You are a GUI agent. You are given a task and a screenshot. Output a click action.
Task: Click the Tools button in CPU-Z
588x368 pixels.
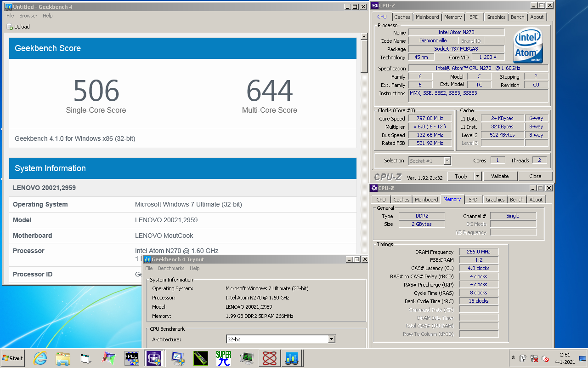click(461, 176)
